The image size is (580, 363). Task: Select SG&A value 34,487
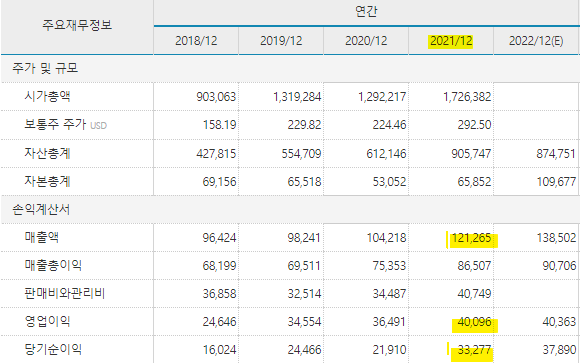coord(389,294)
